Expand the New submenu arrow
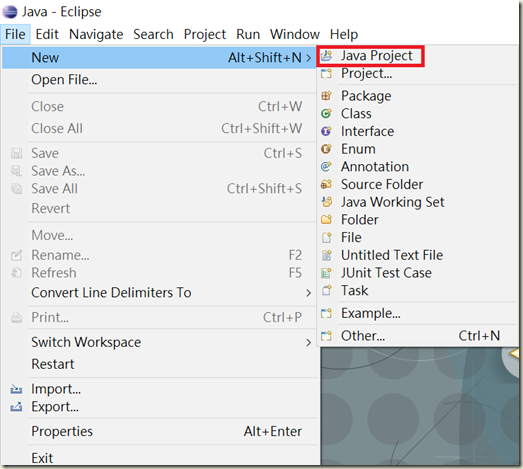 click(309, 58)
